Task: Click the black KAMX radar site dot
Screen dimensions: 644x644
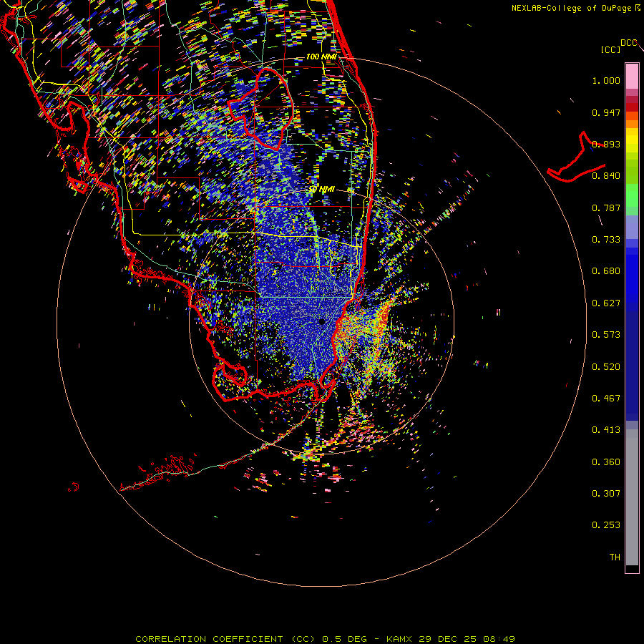Action: [x=322, y=322]
